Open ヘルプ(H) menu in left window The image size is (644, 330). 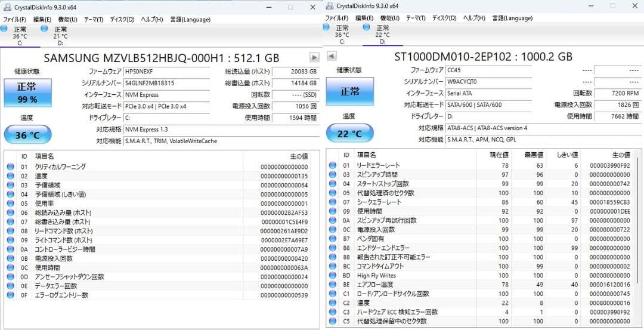(152, 19)
